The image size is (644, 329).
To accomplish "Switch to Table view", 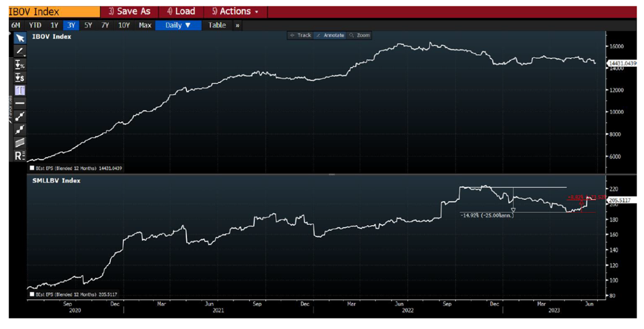I will pos(216,25).
